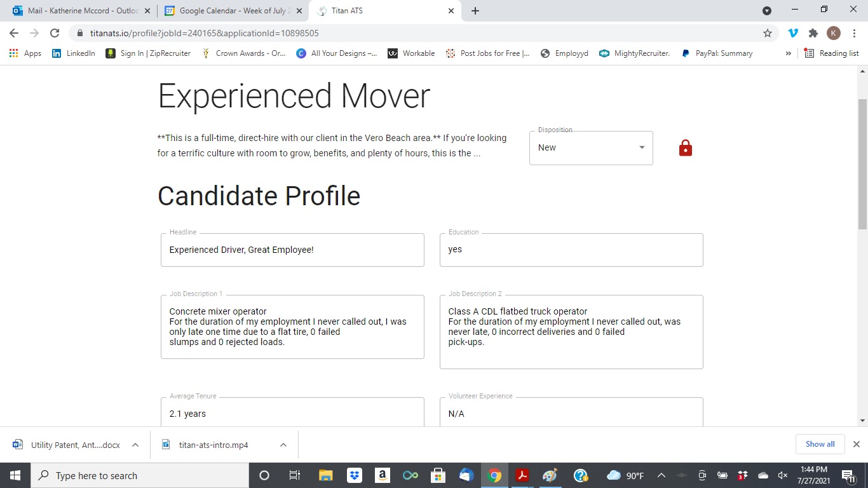Open the Workable bookmark
The height and width of the screenshot is (488, 868).
pyautogui.click(x=411, y=53)
